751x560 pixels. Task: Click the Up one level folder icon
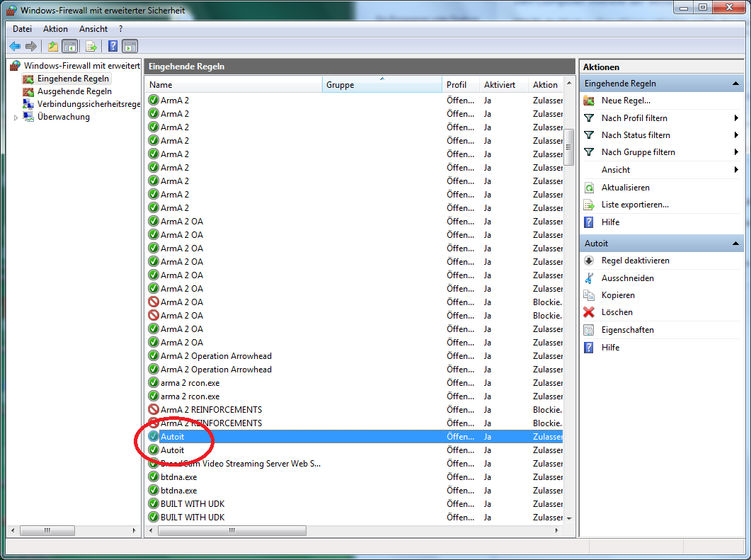pos(52,47)
